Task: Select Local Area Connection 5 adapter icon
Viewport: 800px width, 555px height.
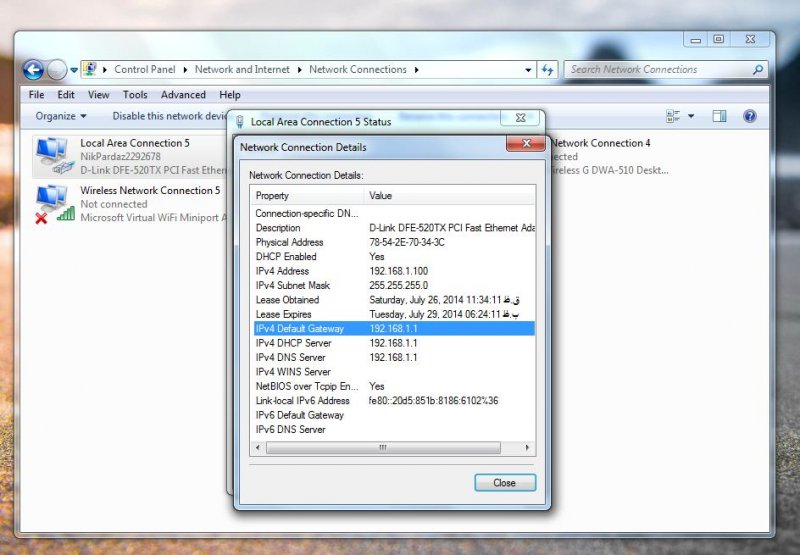Action: point(54,157)
